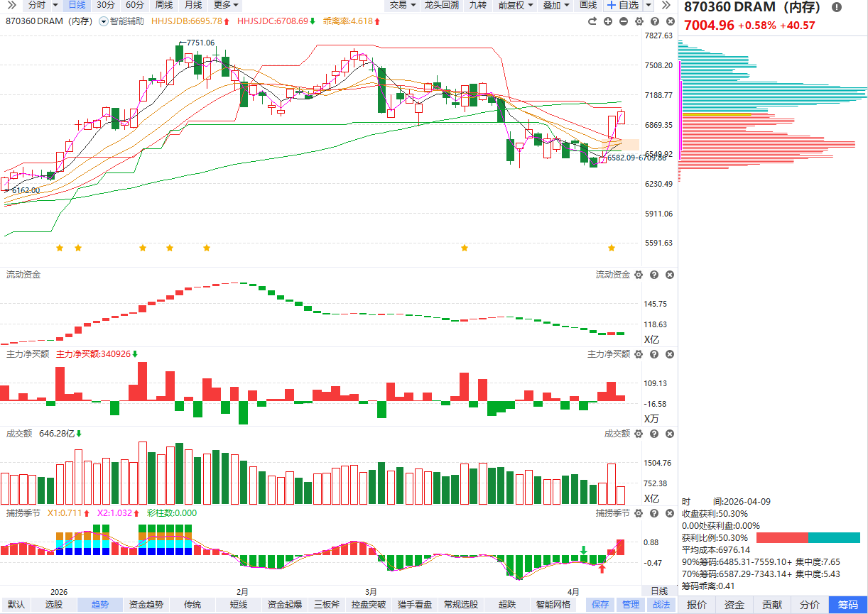868x614 pixels.
Task: Open the 叠加 overlay dropdown
Action: click(x=556, y=5)
